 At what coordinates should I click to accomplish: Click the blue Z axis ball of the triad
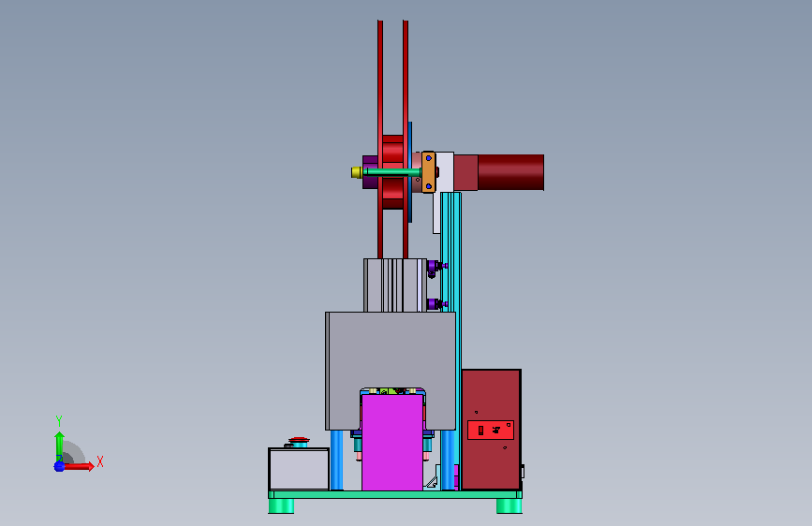pyautogui.click(x=59, y=466)
